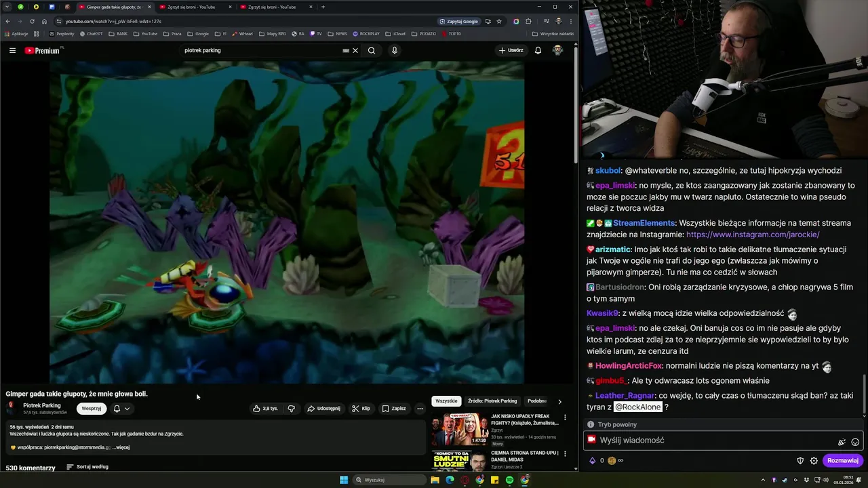The image size is (868, 488).
Task: Click the Wyszukaj taskbar search box
Action: pyautogui.click(x=390, y=480)
